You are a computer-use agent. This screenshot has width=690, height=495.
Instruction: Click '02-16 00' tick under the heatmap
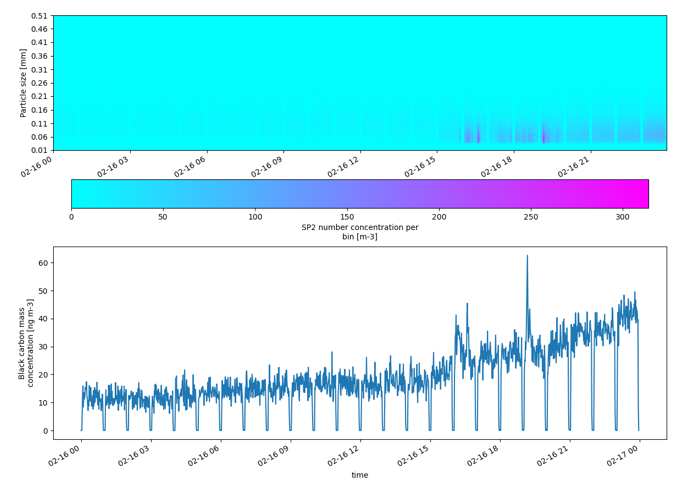point(36,166)
